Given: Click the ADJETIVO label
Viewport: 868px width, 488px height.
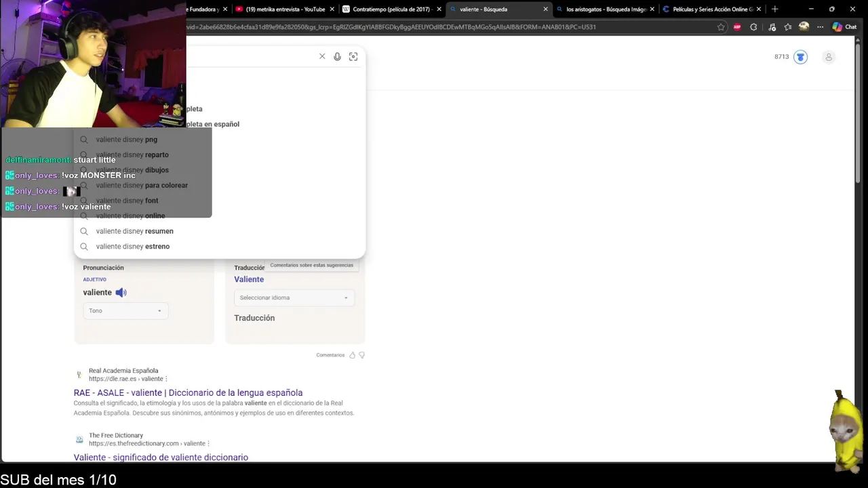Looking at the screenshot, I should (x=95, y=279).
